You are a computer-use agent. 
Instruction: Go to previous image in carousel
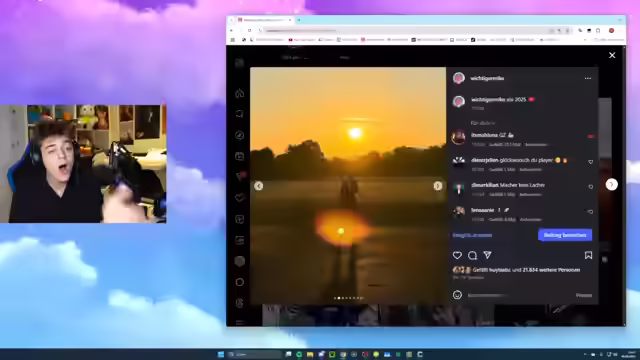click(x=258, y=186)
